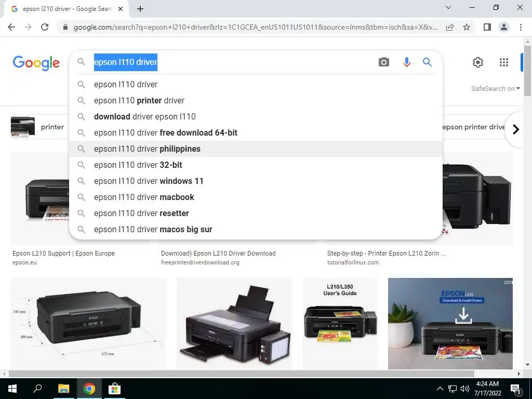Choose 'download driver epson l110' suggestion

point(256,117)
